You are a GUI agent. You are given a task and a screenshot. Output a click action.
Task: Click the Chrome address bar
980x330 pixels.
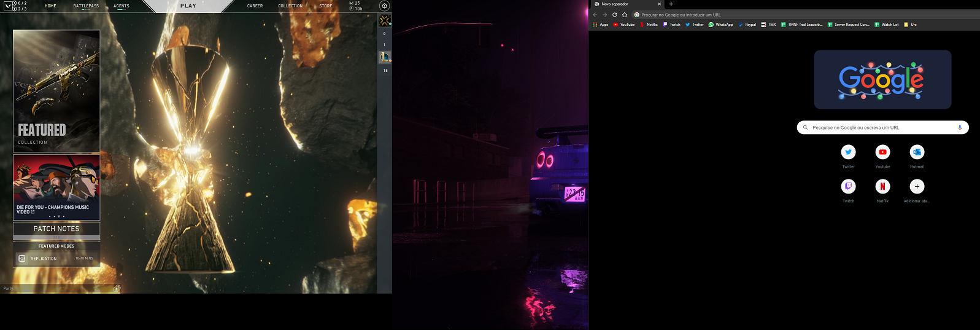805,15
